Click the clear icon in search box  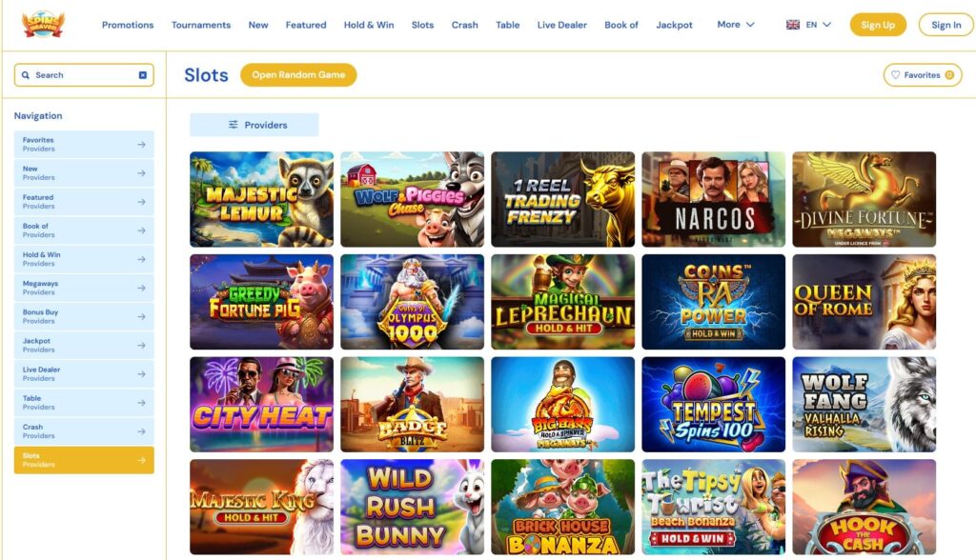(143, 74)
